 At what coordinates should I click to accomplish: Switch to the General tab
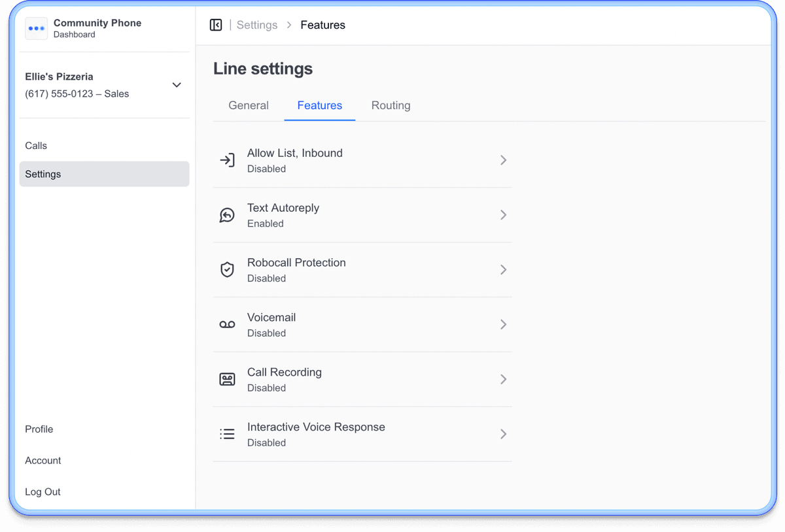[249, 105]
